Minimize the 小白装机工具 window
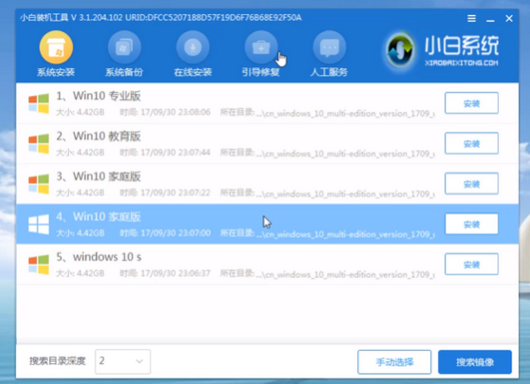The width and height of the screenshot is (530, 384). 490,19
